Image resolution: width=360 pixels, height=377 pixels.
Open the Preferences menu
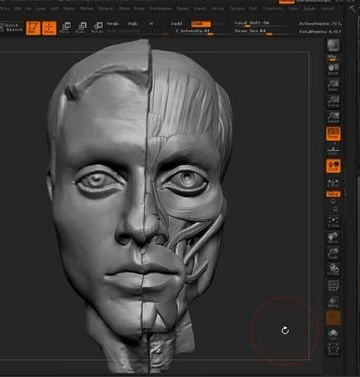point(161,9)
